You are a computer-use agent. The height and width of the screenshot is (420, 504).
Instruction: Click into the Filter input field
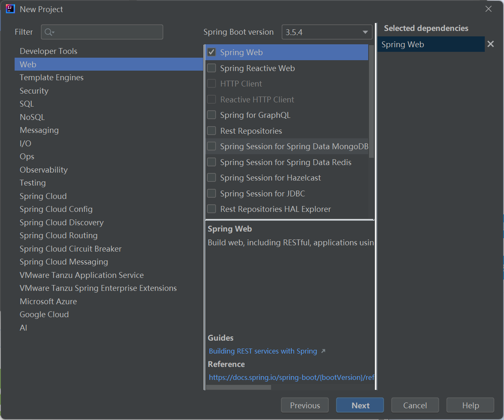tap(102, 32)
